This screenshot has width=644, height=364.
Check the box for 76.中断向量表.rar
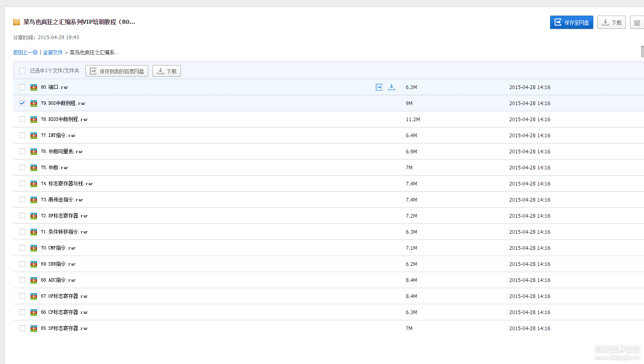pos(22,151)
